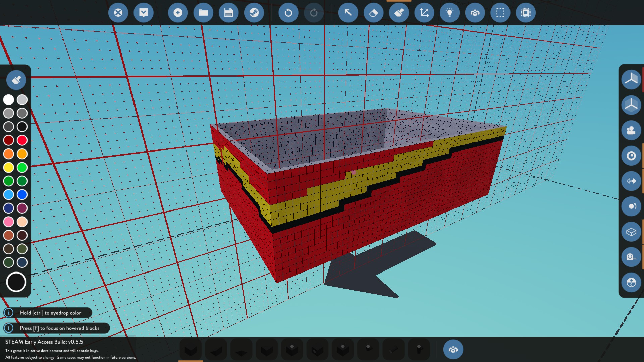This screenshot has width=644, height=362.
Task: Toggle the wireframe box display in the right sidebar
Action: click(x=631, y=232)
